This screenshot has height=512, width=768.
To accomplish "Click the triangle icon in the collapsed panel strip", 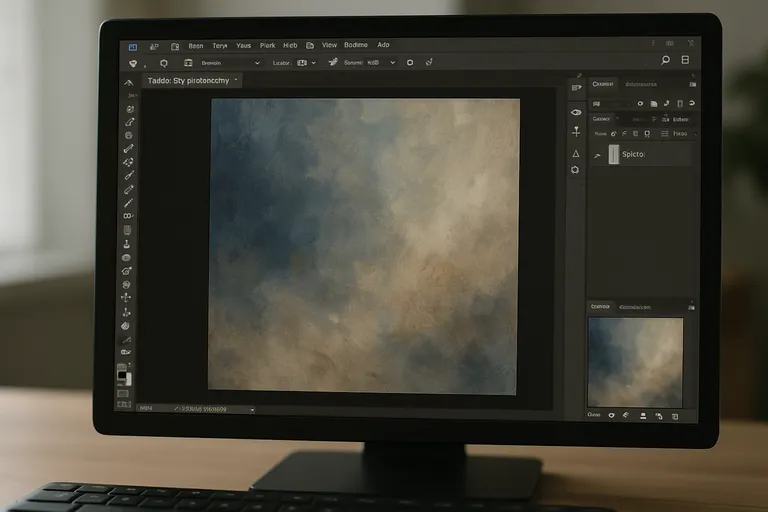I will pyautogui.click(x=576, y=153).
